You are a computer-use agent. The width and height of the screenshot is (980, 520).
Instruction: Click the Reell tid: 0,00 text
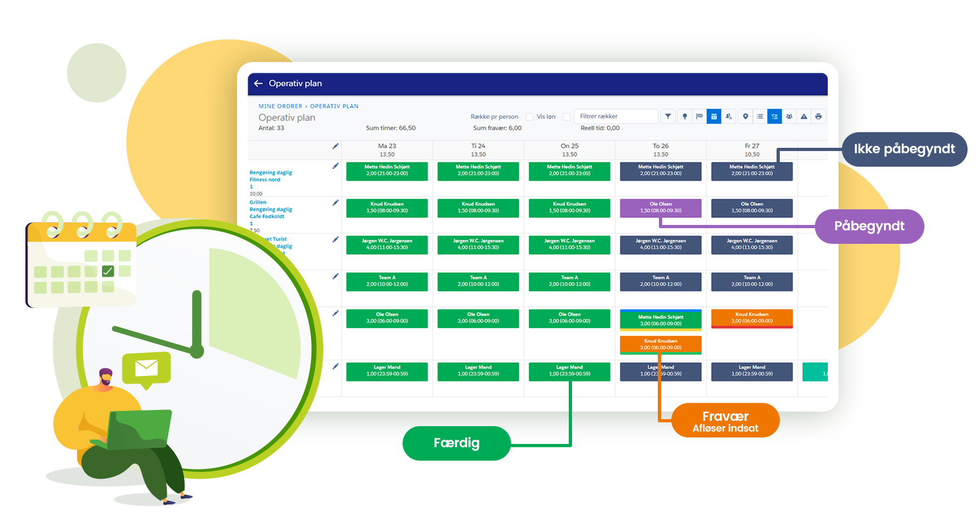point(600,128)
